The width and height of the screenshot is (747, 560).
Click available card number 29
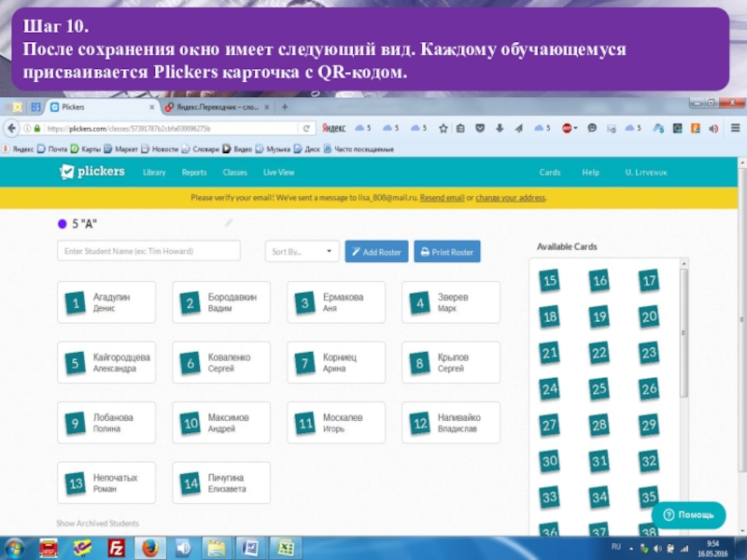click(x=649, y=425)
